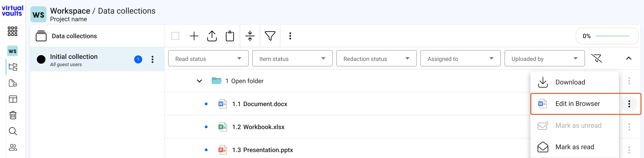
Task: Click the large WS workspace avatar in header
Action: tap(38, 15)
